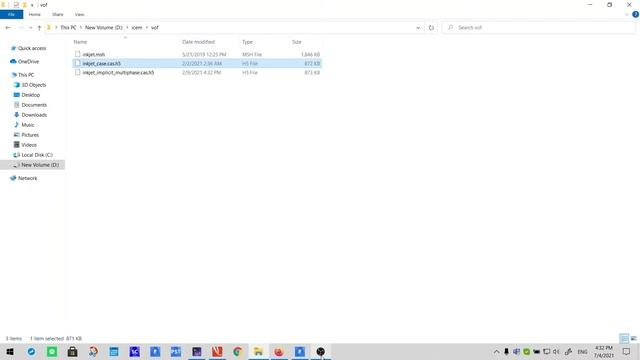Refresh the vof folder view

tap(431, 27)
